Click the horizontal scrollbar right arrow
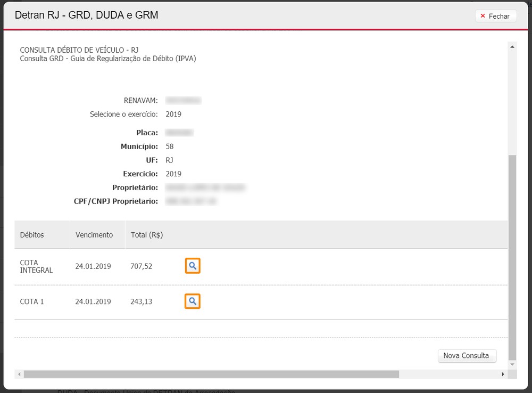 (503, 374)
